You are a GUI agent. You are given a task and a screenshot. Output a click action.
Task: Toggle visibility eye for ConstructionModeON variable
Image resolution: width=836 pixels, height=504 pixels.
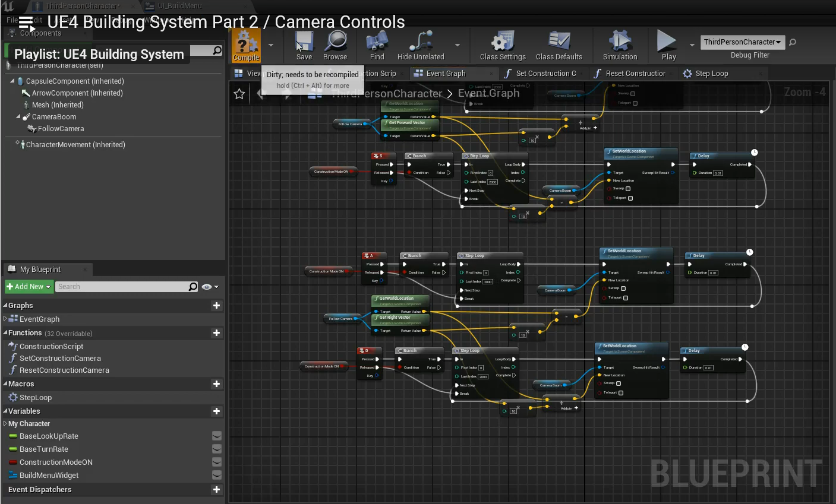(217, 462)
